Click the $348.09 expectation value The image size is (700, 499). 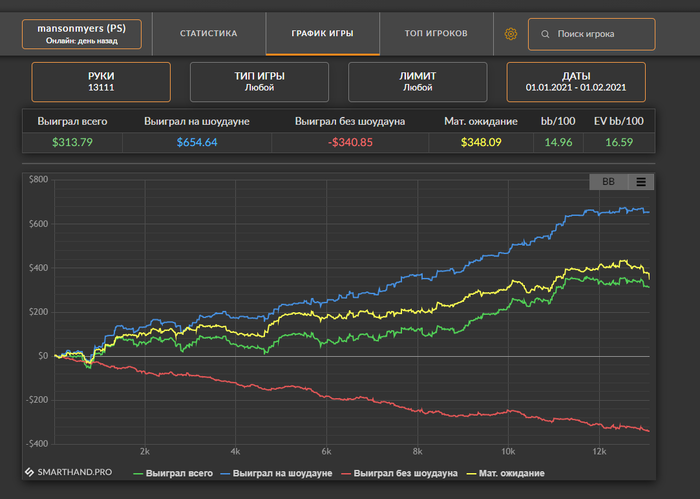[x=481, y=142]
